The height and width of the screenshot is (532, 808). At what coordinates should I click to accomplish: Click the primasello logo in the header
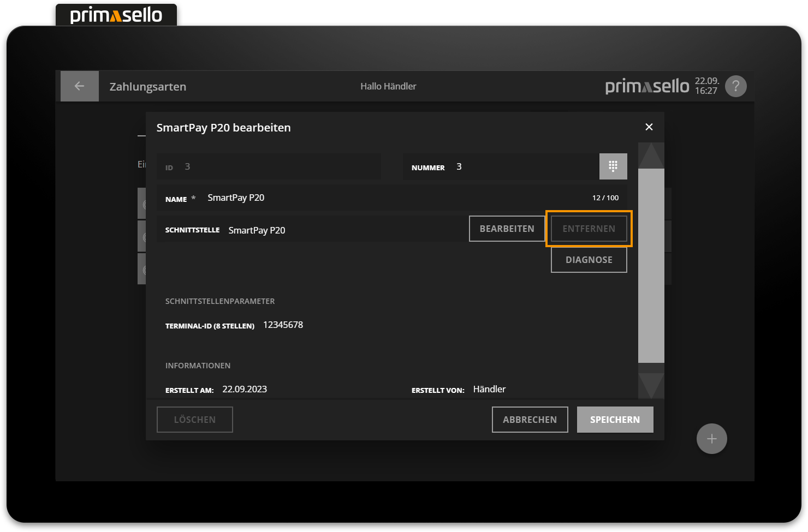point(647,86)
